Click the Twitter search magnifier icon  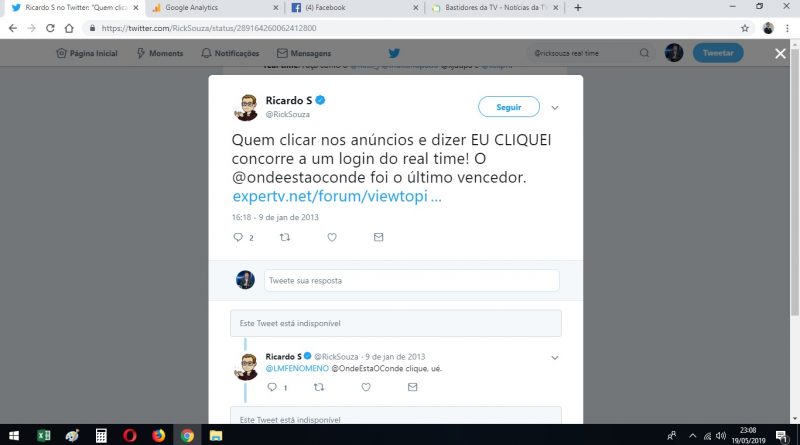644,53
